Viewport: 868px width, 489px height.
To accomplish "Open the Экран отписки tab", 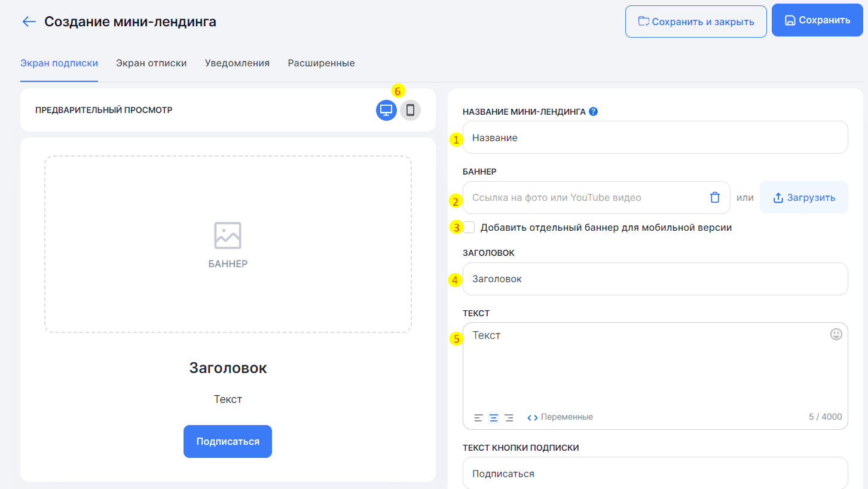I will click(x=151, y=63).
